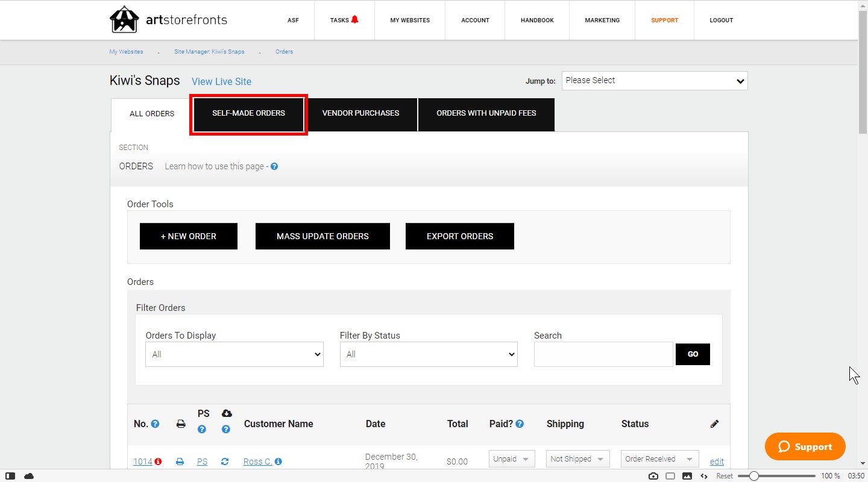The height and width of the screenshot is (482, 868).
Task: Open the 'Jump to' Please Select dropdown
Action: click(655, 80)
